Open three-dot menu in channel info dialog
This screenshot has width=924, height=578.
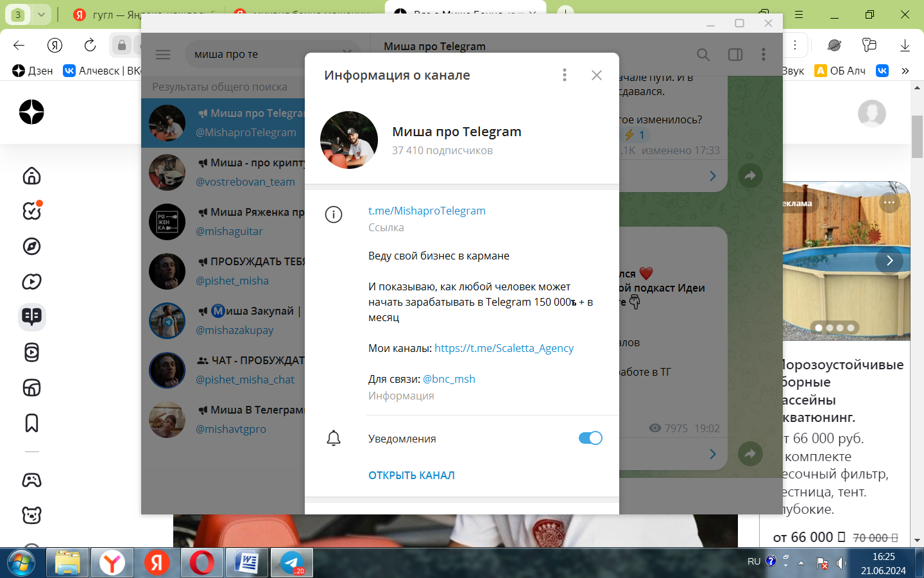tap(565, 75)
